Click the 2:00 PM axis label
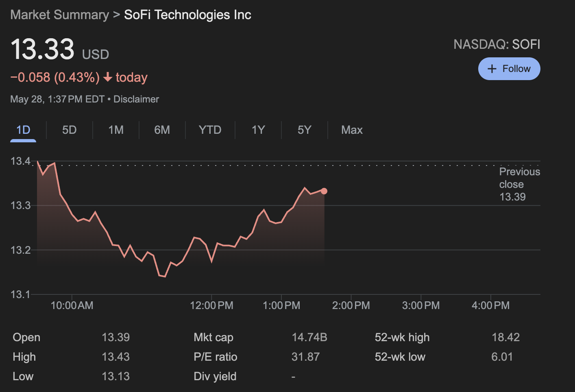Image resolution: width=575 pixels, height=392 pixels. click(x=351, y=305)
